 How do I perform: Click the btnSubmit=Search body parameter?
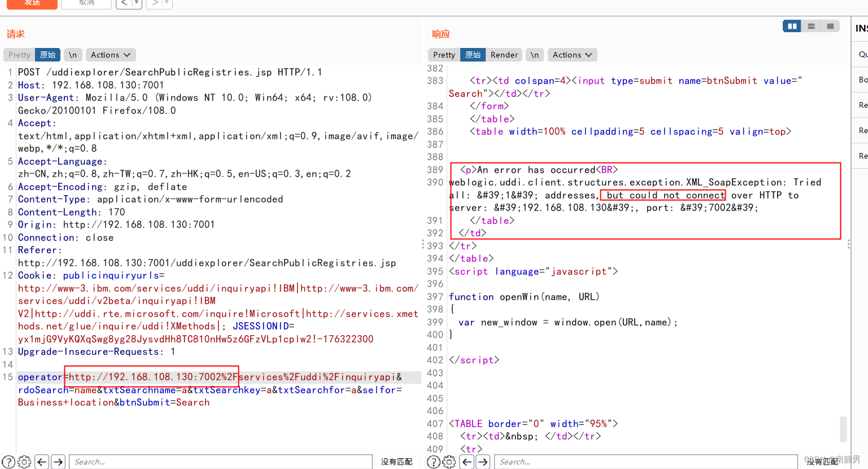pos(164,402)
